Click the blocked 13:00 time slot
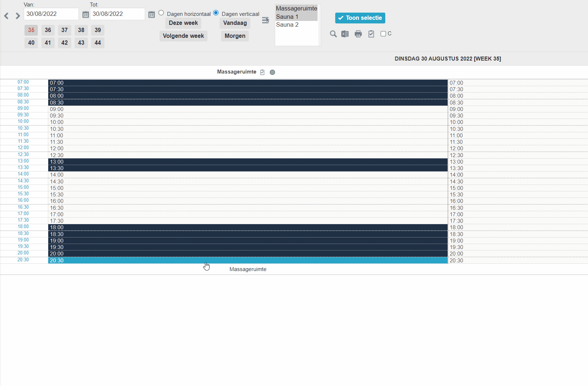 pos(248,162)
